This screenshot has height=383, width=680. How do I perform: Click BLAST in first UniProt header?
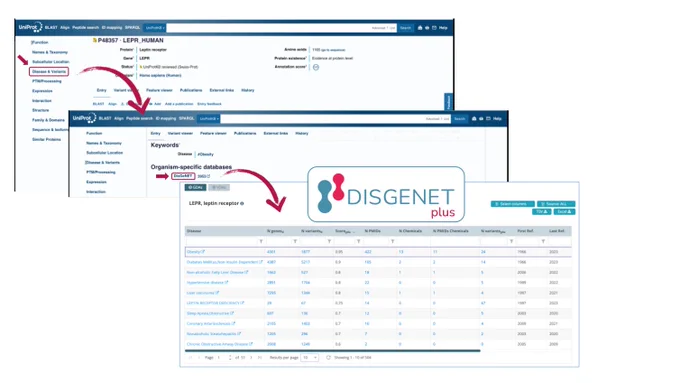coord(51,28)
